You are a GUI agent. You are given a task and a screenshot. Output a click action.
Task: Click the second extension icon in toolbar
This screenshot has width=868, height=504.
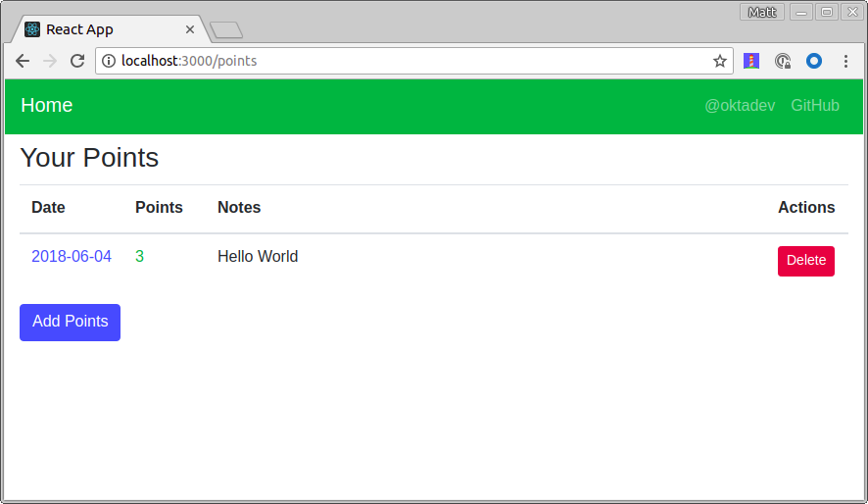(x=782, y=61)
